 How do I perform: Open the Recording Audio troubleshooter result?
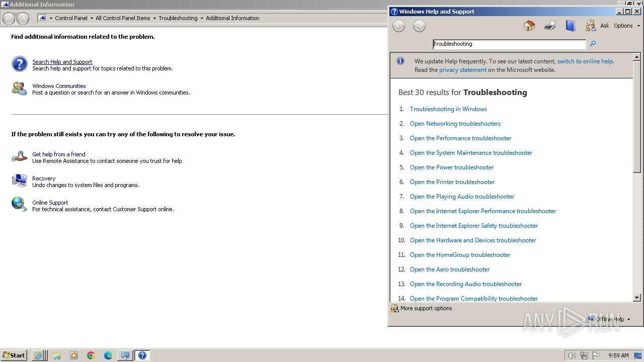466,284
